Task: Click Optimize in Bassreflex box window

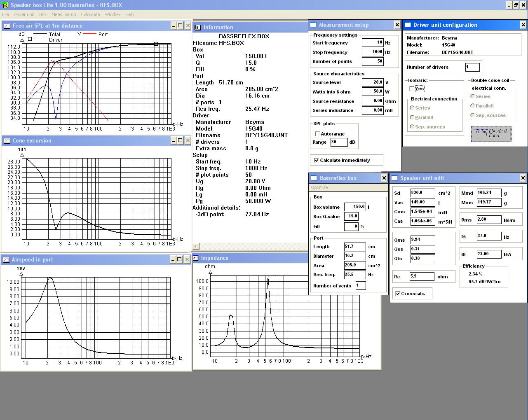Action: (319, 187)
